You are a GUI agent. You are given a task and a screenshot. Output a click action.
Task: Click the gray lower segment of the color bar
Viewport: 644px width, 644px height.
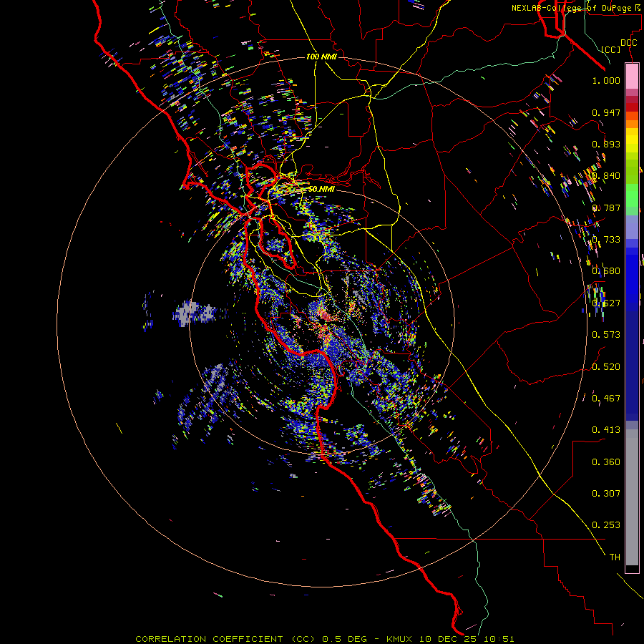pos(632,497)
